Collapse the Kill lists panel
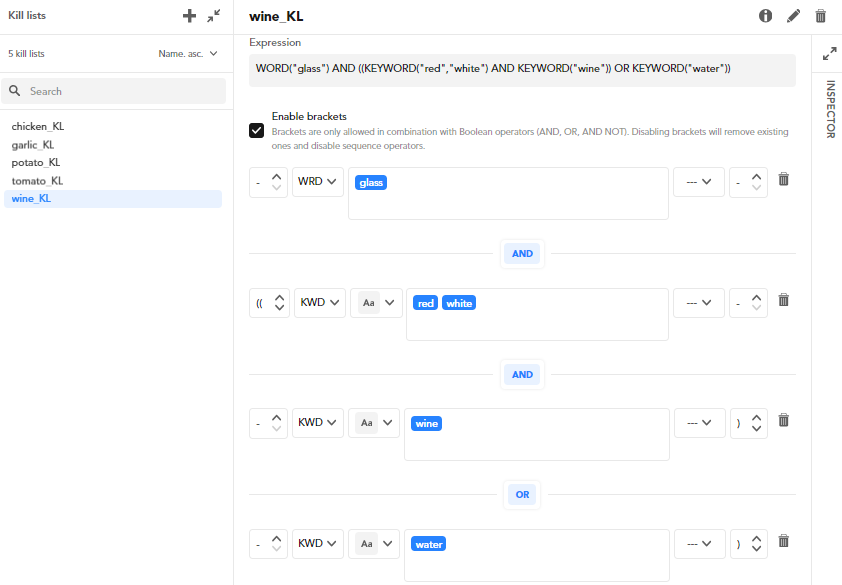Viewport: 842px width, 585px height. [x=214, y=16]
